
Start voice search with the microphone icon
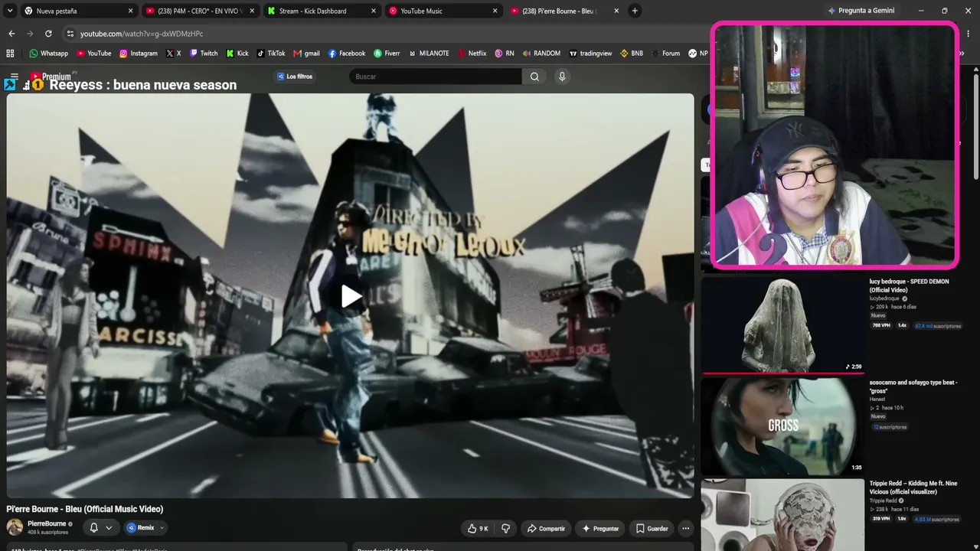[562, 77]
